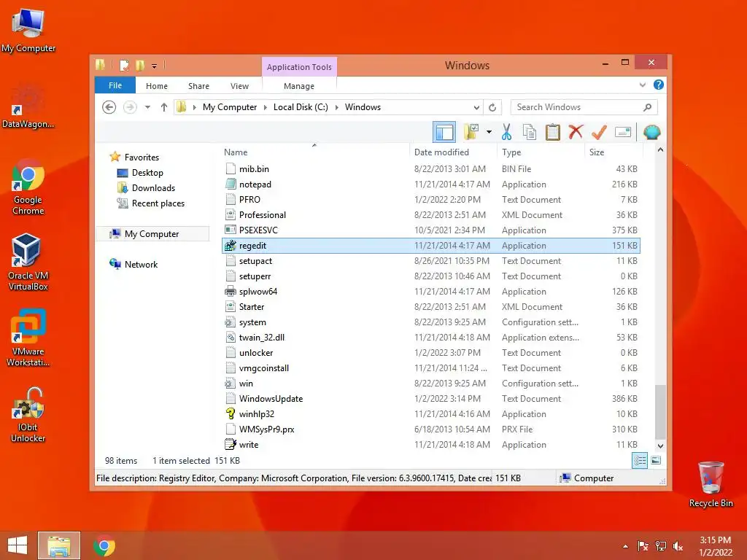Open Start menu from taskbar
This screenshot has width=747, height=560.
(18, 545)
